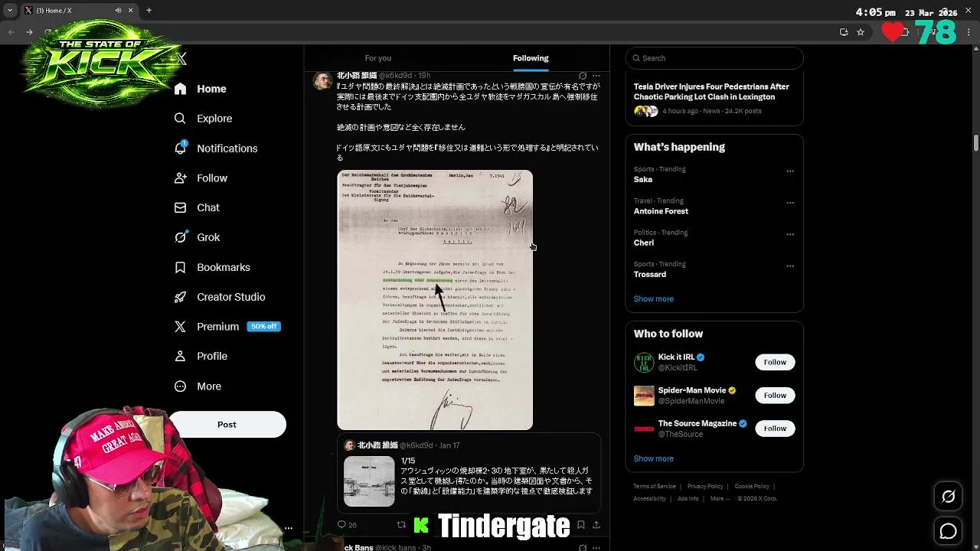980x551 pixels.
Task: Open the Cookie Policy link
Action: pyautogui.click(x=752, y=487)
